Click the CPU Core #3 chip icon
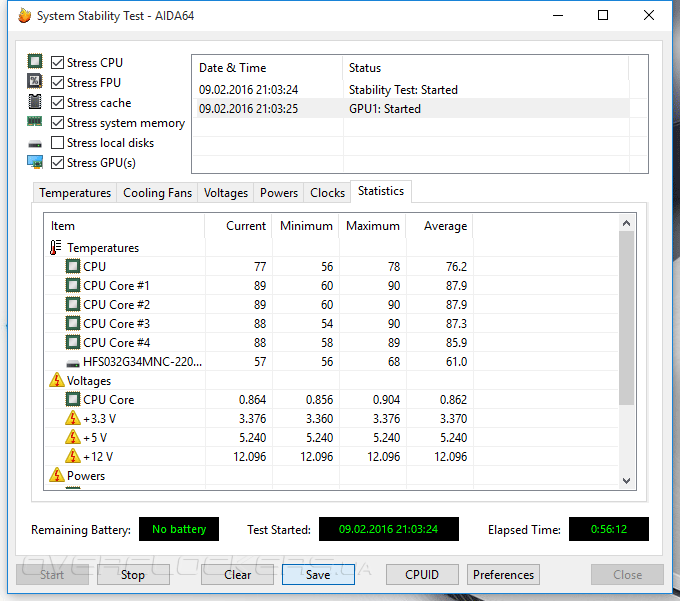Viewport: 680px width, 601px height. click(73, 323)
